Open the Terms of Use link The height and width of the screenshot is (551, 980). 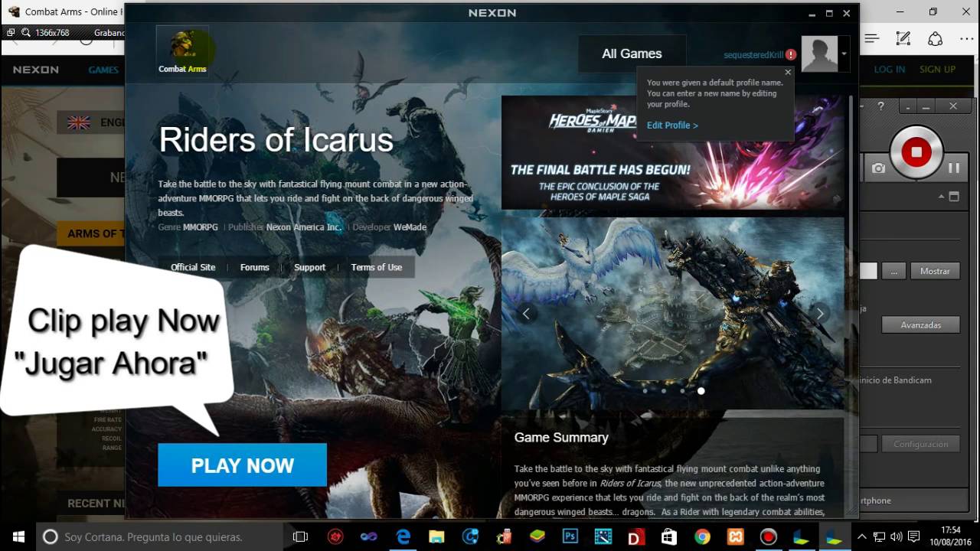pyautogui.click(x=376, y=267)
